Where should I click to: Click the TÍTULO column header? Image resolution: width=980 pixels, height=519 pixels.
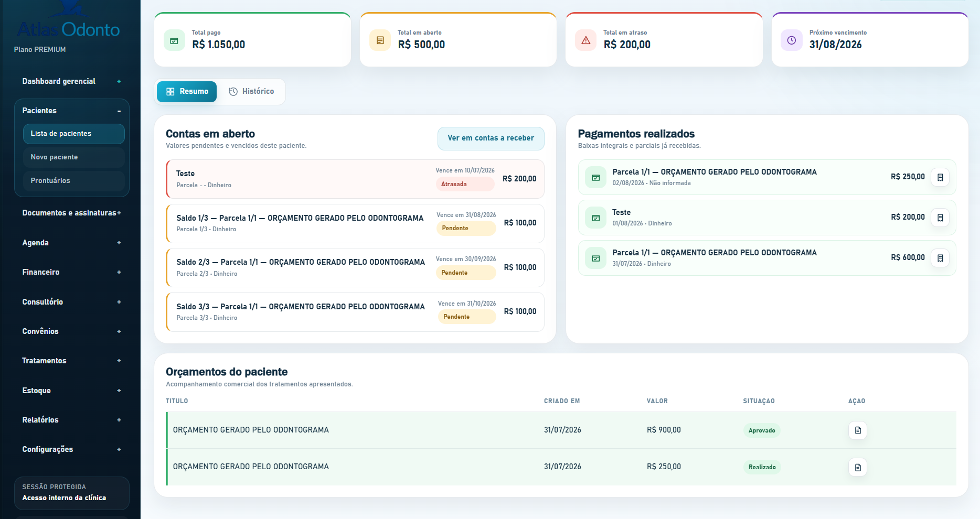177,401
